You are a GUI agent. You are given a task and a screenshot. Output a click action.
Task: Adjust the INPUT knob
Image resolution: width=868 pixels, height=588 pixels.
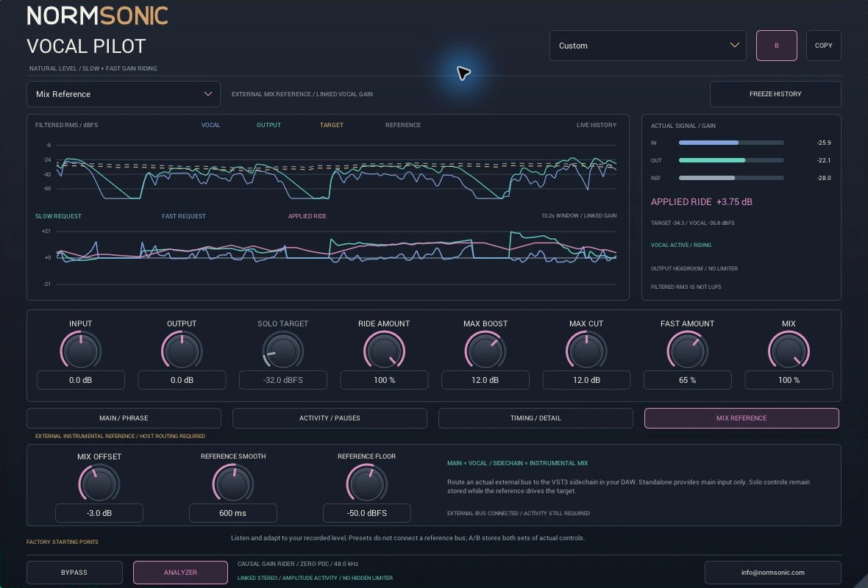coord(81,350)
